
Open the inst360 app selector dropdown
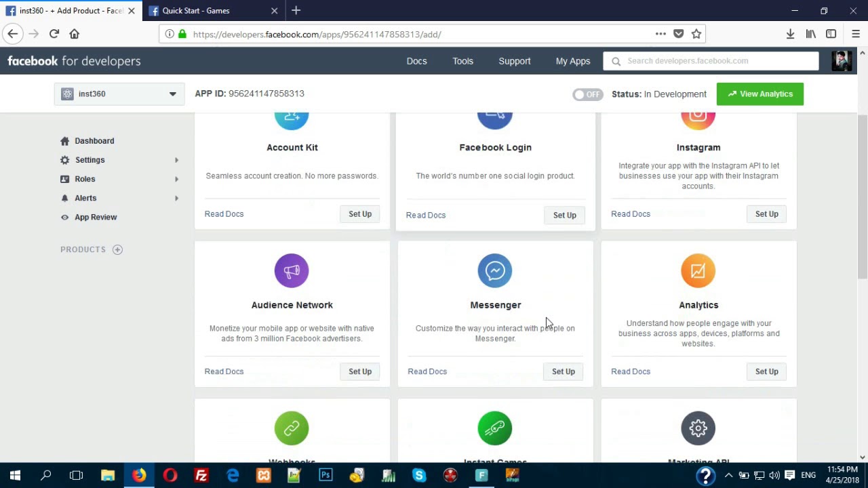click(119, 94)
